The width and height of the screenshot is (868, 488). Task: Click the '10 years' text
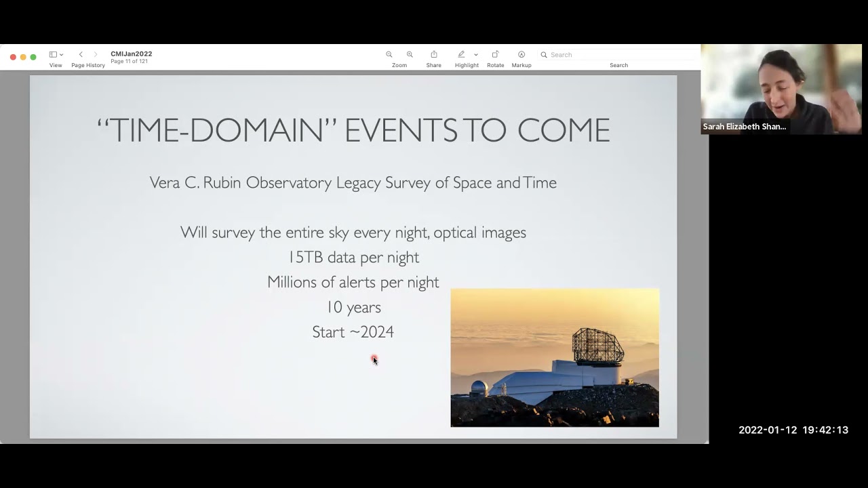pyautogui.click(x=353, y=308)
